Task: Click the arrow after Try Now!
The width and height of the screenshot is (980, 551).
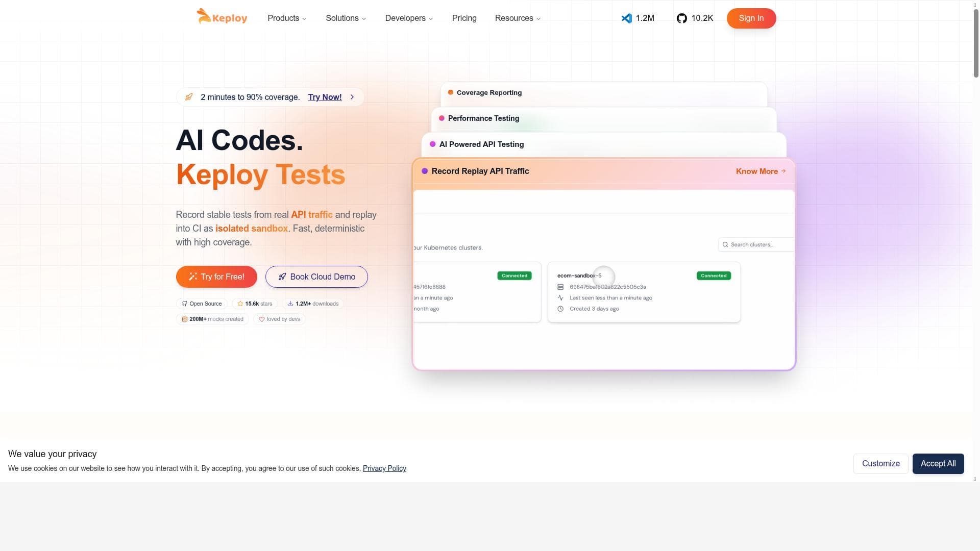Action: coord(352,97)
